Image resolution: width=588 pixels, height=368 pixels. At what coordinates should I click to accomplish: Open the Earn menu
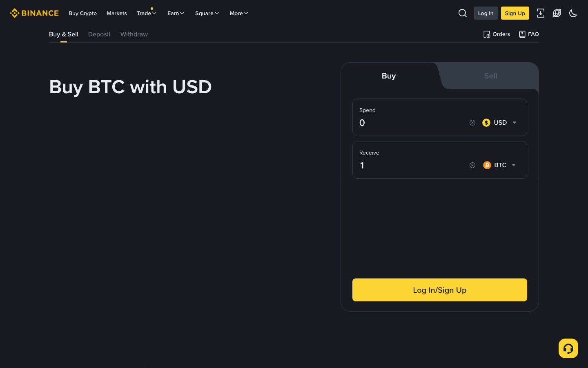coord(175,13)
